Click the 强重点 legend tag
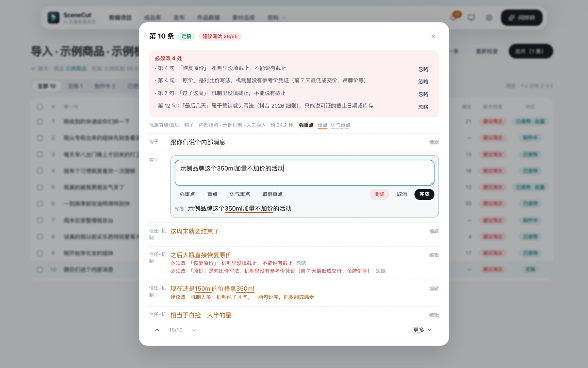Viewport: 588px width, 368px height. point(306,125)
